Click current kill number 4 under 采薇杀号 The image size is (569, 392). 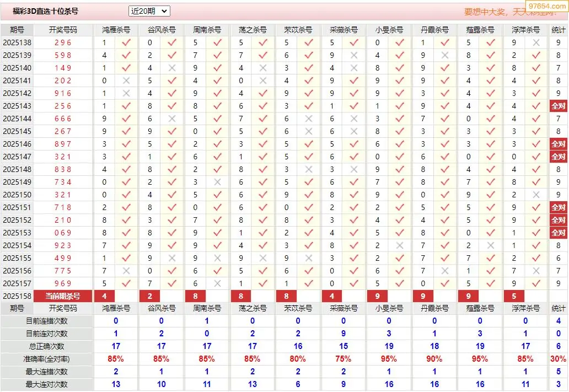(x=332, y=296)
